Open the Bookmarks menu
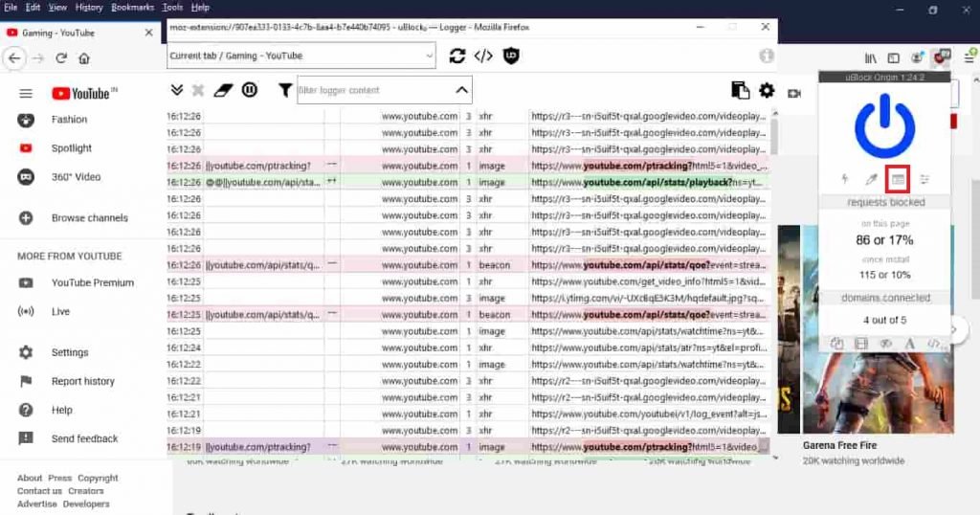Screen dimensions: 980x515 coord(132,8)
